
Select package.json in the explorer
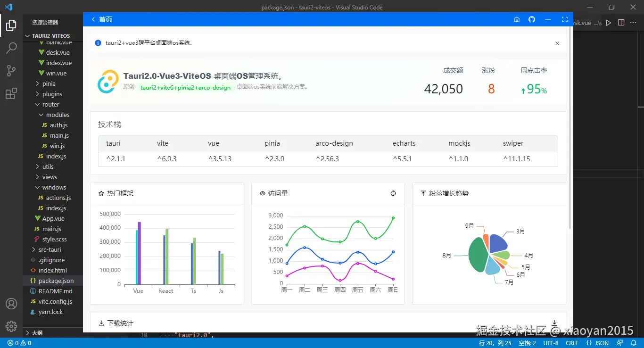56,281
